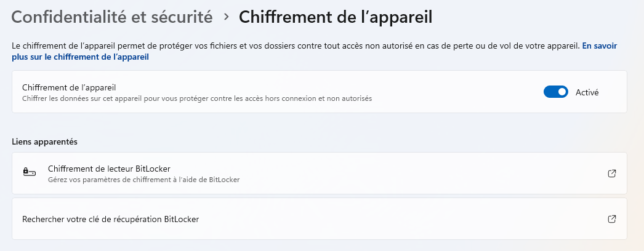Click 'Chiffrer les données sur cet appareil' description
The image size is (644, 251).
coord(197,98)
